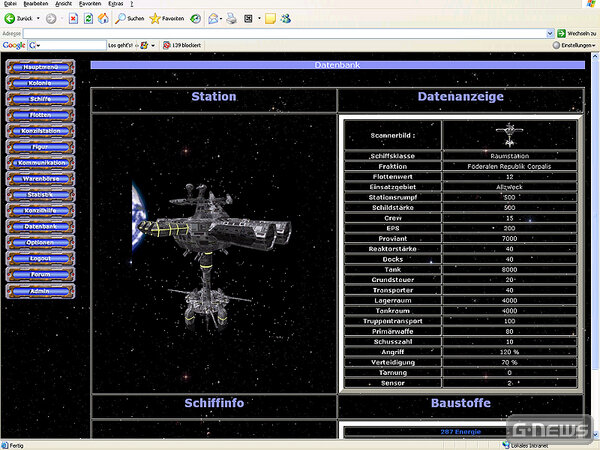Click the Logout sidebar button
The image size is (600, 450).
pos(41,259)
